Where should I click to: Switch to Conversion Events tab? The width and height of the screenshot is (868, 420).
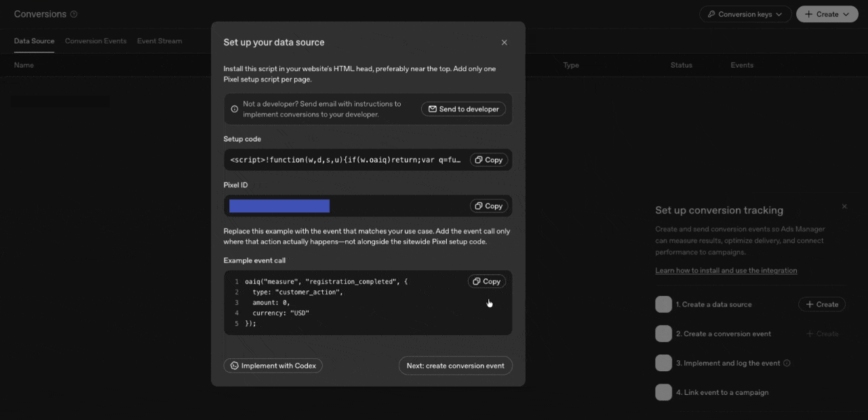[x=96, y=41]
